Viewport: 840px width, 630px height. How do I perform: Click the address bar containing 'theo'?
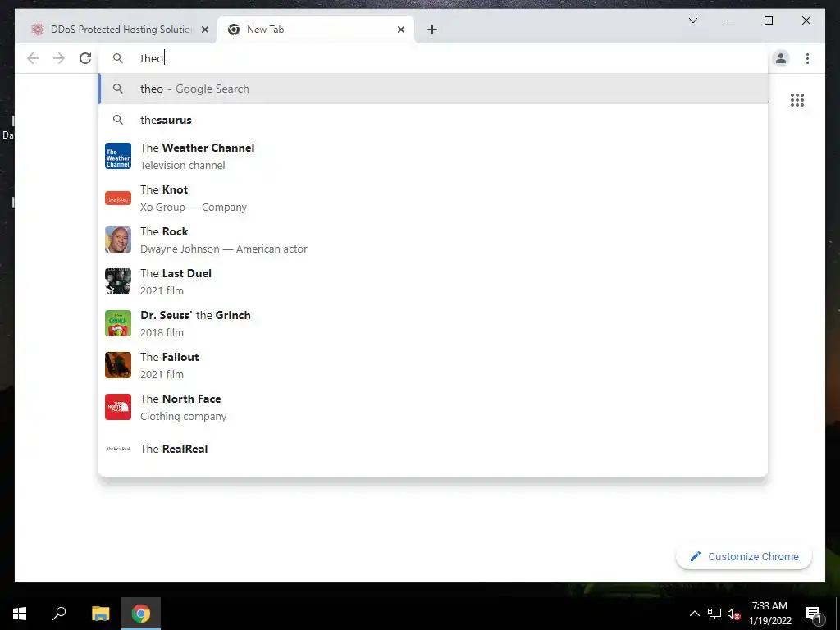[x=435, y=58]
